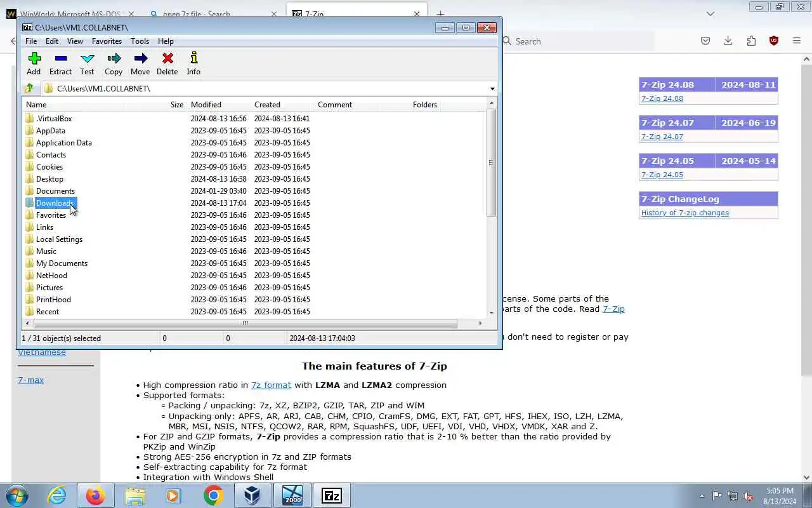Open the View menu
Image resolution: width=812 pixels, height=508 pixels.
75,41
